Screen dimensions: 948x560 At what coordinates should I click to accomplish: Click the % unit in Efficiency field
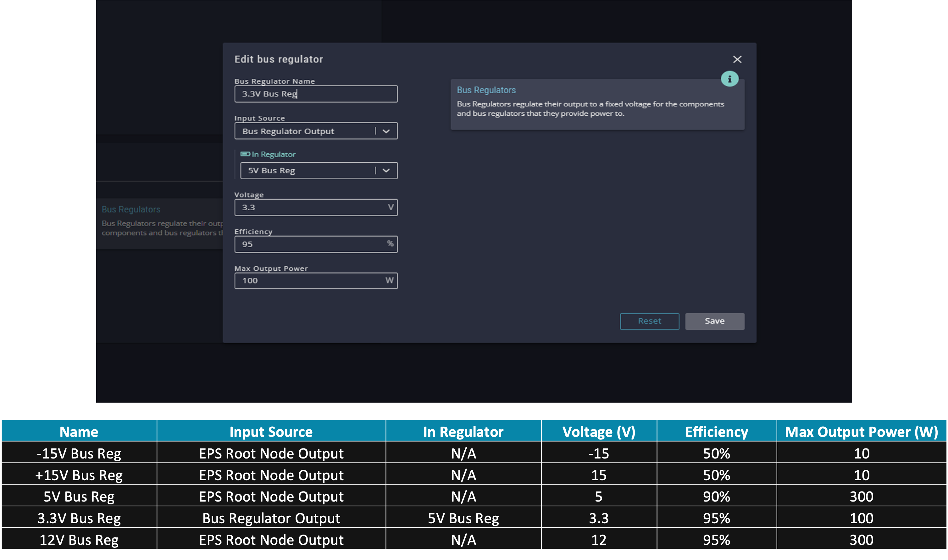391,244
